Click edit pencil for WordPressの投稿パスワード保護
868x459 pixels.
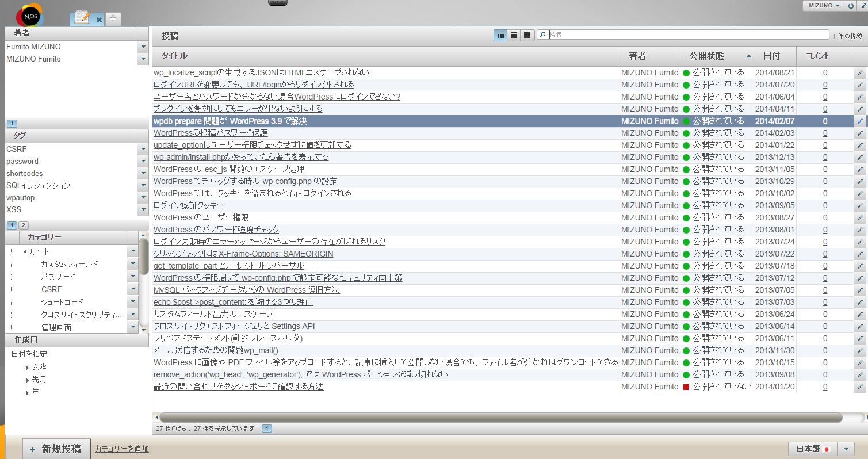tap(860, 133)
